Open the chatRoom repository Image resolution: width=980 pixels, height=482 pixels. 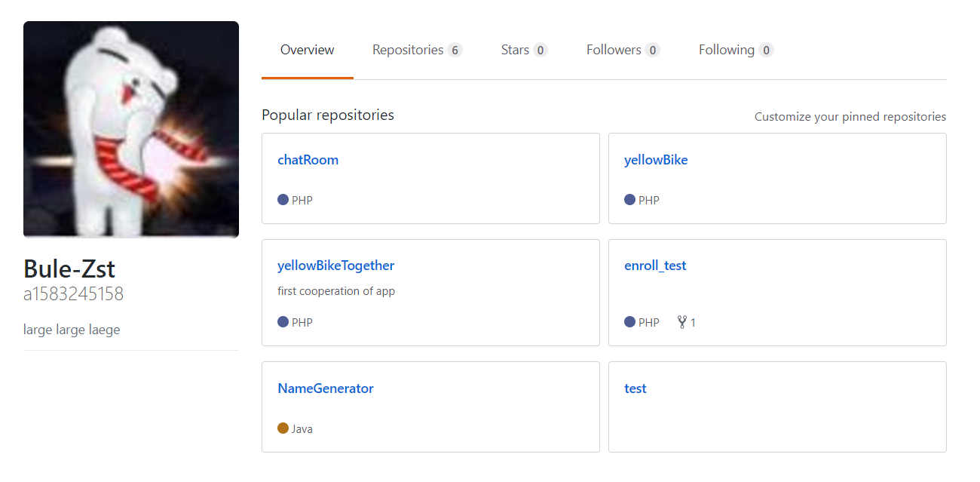(308, 160)
